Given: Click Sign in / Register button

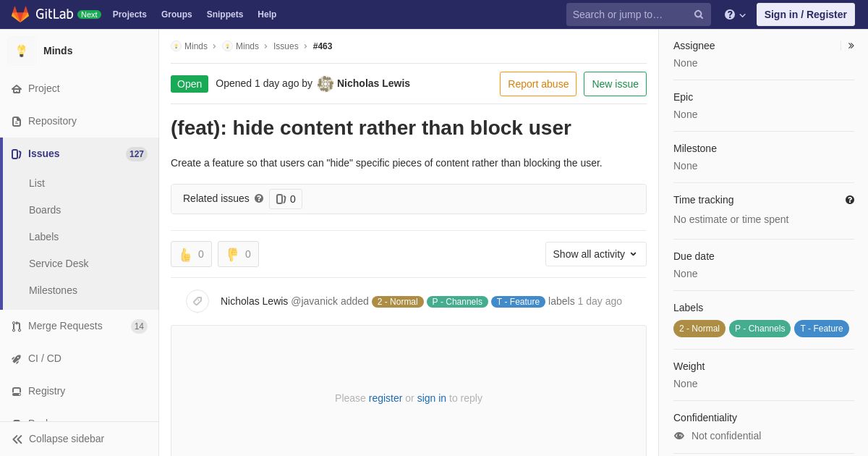Looking at the screenshot, I should 806,14.
